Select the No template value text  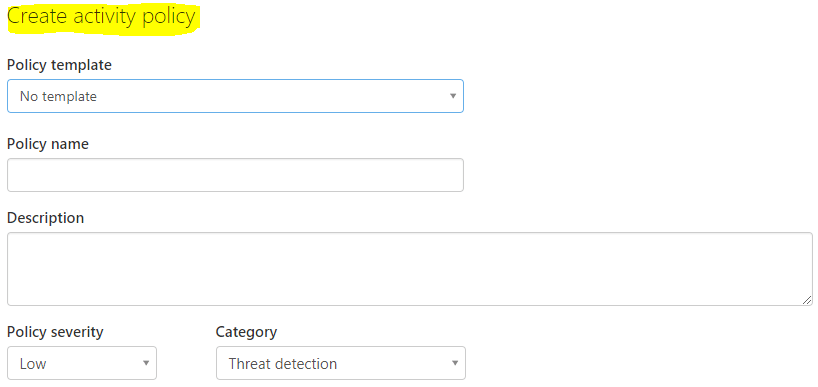[x=58, y=96]
